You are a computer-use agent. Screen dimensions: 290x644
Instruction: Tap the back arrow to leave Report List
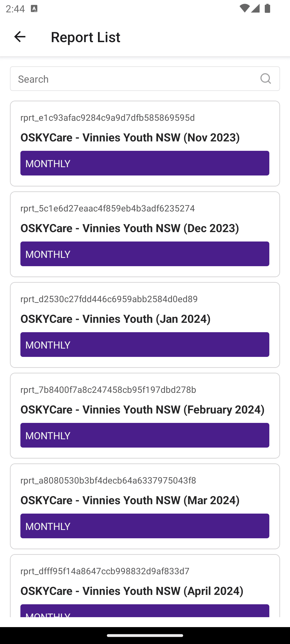(20, 37)
